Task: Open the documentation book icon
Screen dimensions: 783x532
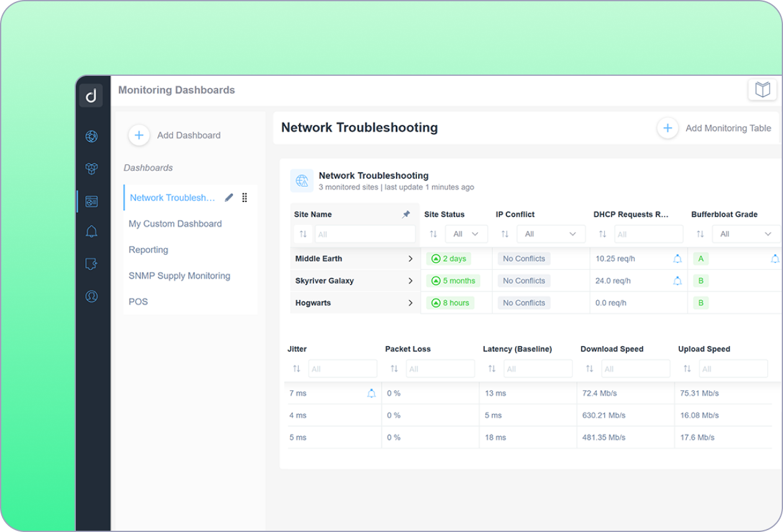Action: pyautogui.click(x=762, y=89)
